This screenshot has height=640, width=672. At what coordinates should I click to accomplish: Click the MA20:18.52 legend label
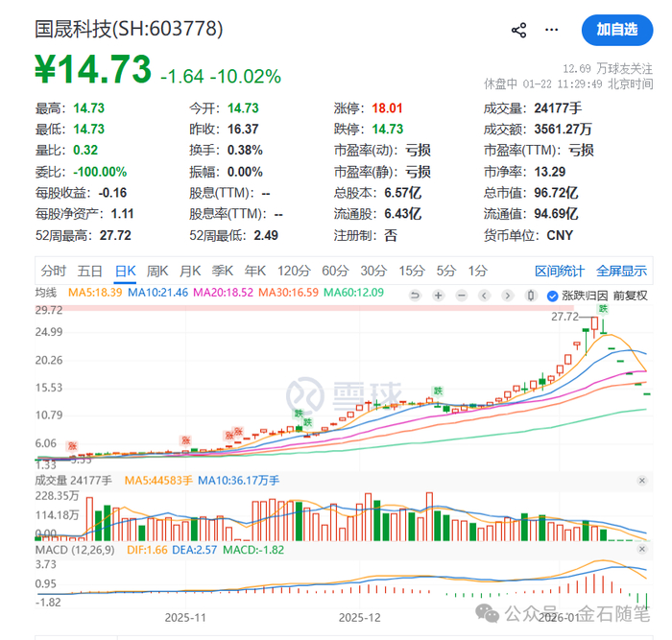click(x=224, y=293)
